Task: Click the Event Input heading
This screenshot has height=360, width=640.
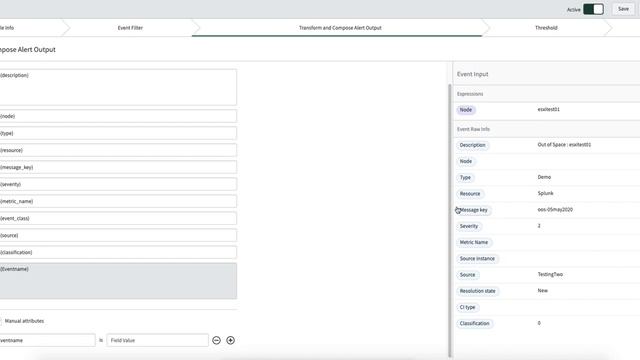Action: [x=473, y=74]
